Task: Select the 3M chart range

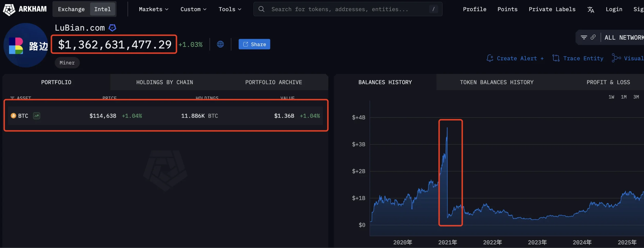Action: pos(636,97)
